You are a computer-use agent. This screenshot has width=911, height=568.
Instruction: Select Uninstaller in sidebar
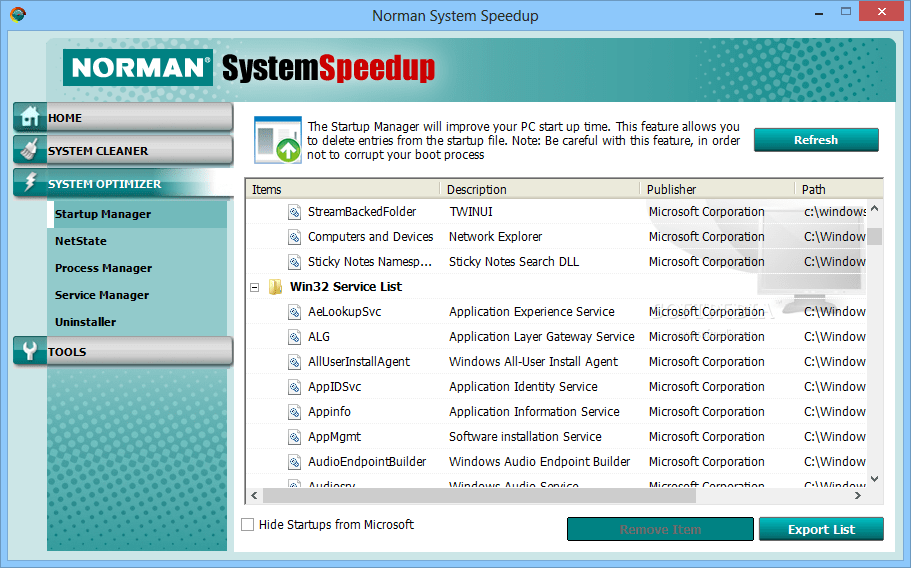pyautogui.click(x=85, y=321)
